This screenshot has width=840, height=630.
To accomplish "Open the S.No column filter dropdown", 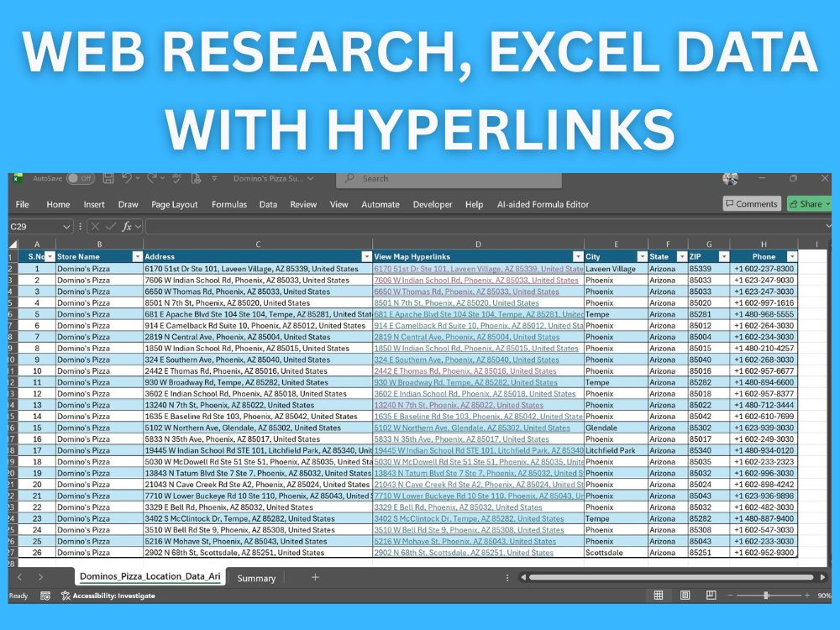I will [50, 256].
